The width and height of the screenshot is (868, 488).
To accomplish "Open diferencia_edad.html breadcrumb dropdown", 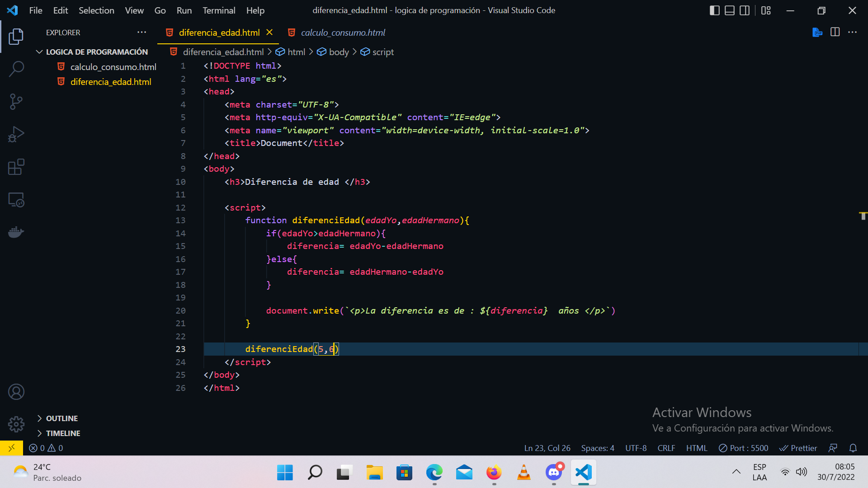I will [x=217, y=52].
